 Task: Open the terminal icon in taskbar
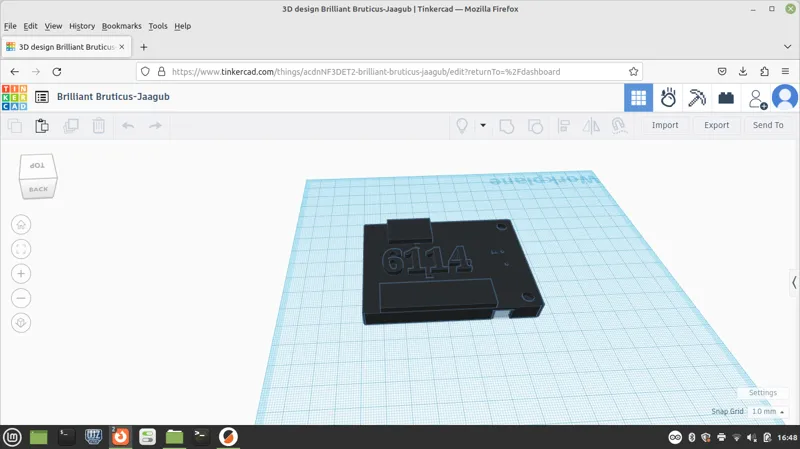(66, 437)
